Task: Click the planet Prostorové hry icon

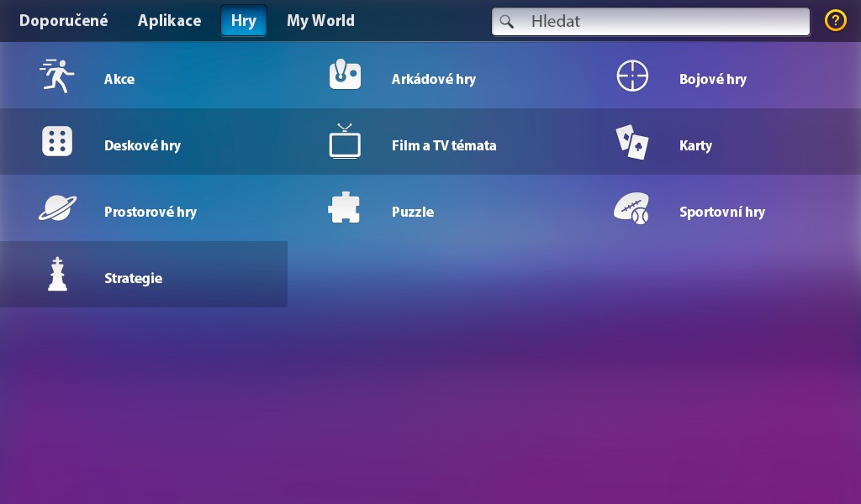Action: pyautogui.click(x=58, y=208)
